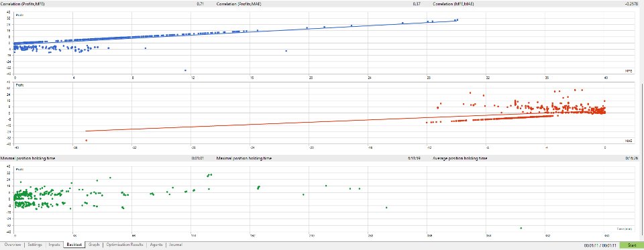Select the Minimal position holding time label
Viewport: 644px width, 250px height.
[28, 158]
